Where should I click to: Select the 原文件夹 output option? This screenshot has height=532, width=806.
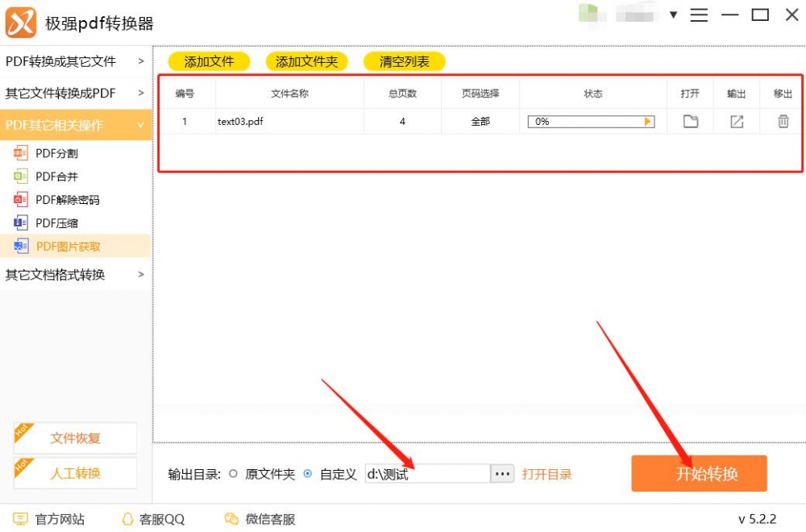(234, 474)
